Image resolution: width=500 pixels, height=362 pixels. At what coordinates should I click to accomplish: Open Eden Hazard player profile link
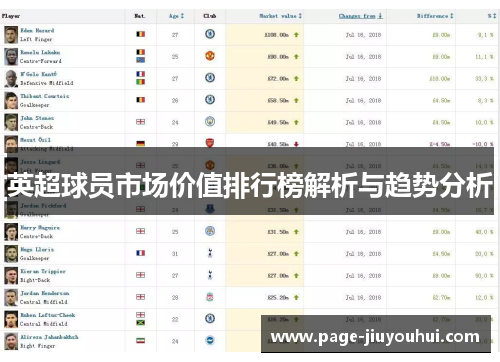(x=37, y=30)
